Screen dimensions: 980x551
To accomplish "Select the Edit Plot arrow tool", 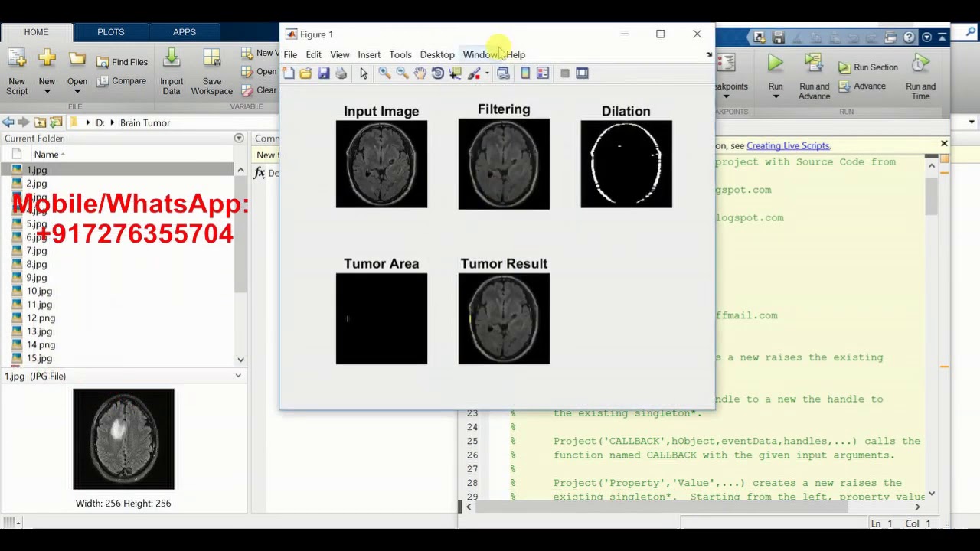I will (x=363, y=73).
